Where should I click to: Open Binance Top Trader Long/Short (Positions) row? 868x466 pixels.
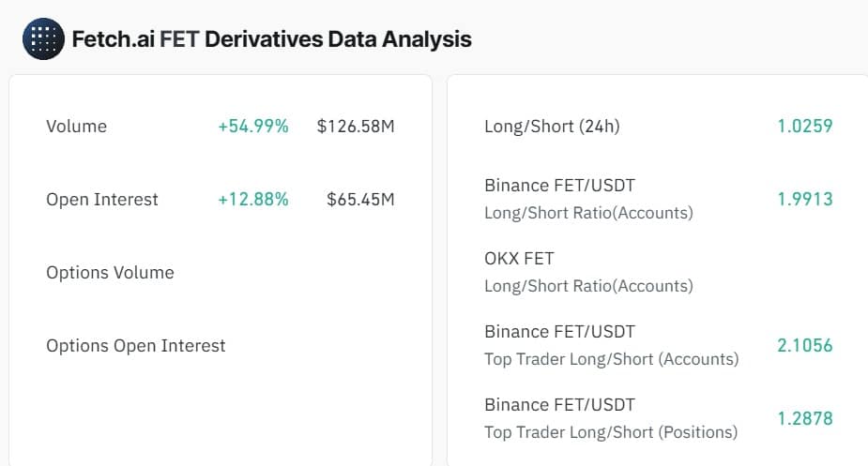(610, 418)
